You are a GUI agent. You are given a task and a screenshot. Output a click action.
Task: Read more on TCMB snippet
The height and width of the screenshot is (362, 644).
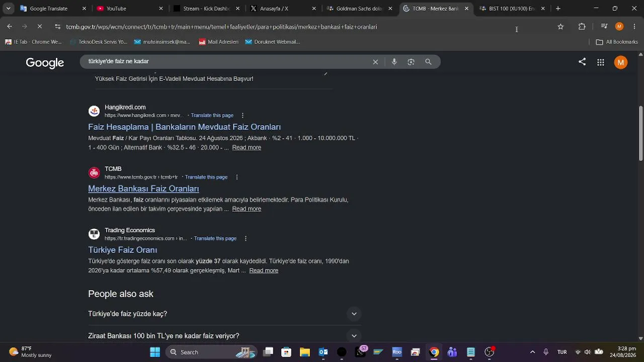pos(247,209)
